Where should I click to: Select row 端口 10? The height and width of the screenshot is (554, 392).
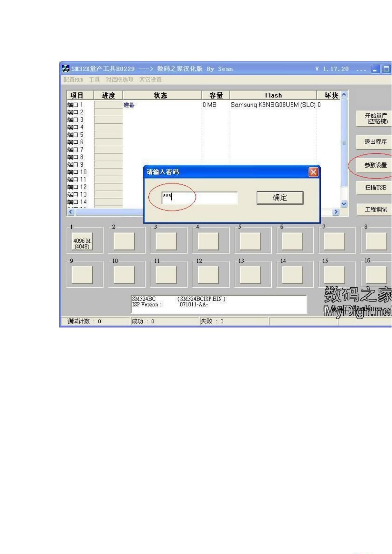77,172
